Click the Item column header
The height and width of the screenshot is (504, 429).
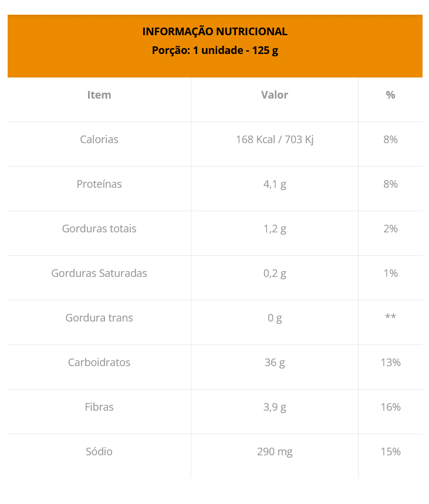pyautogui.click(x=99, y=95)
